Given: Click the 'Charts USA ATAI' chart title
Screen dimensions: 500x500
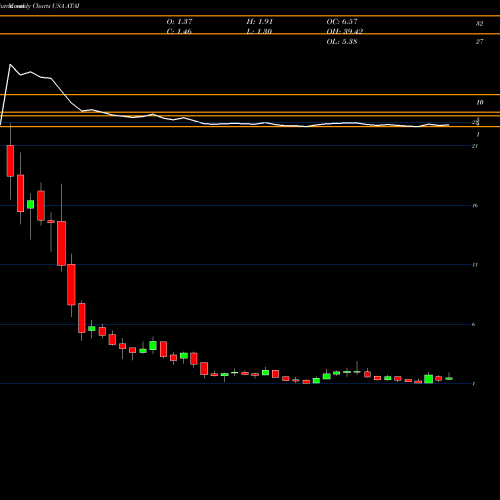Looking at the screenshot, I should coord(56,6).
